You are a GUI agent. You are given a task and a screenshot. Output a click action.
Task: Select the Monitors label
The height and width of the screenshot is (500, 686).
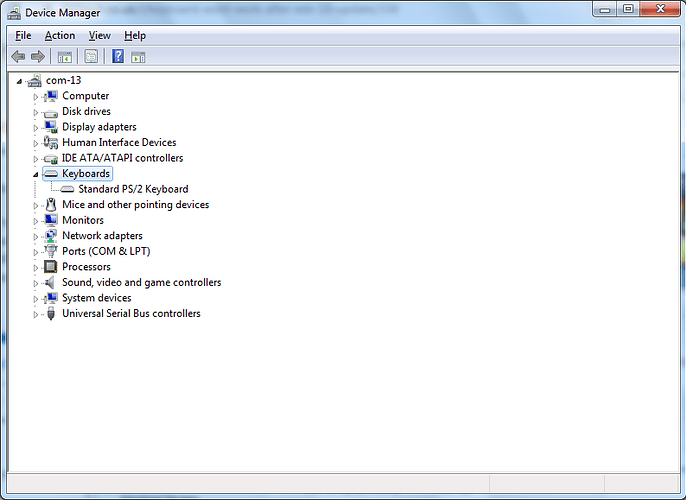(x=83, y=220)
